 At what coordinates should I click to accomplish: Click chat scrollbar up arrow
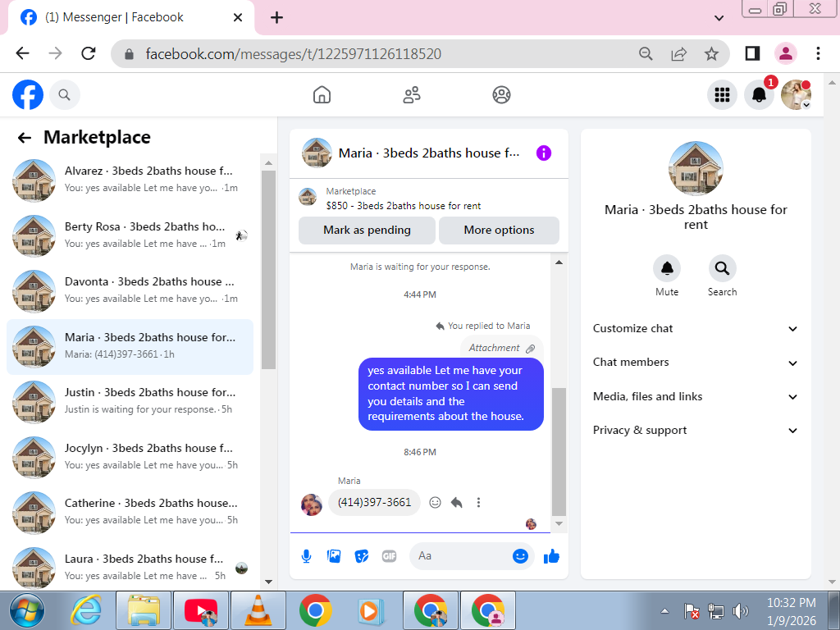pos(559,262)
